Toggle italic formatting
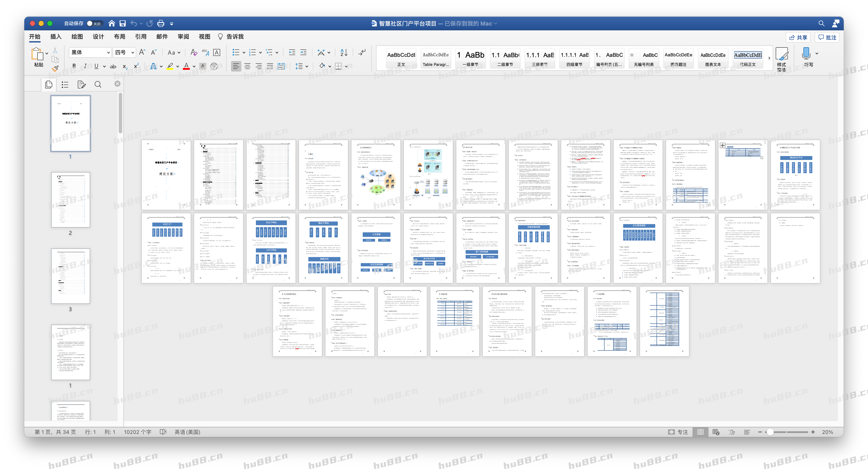 point(85,66)
